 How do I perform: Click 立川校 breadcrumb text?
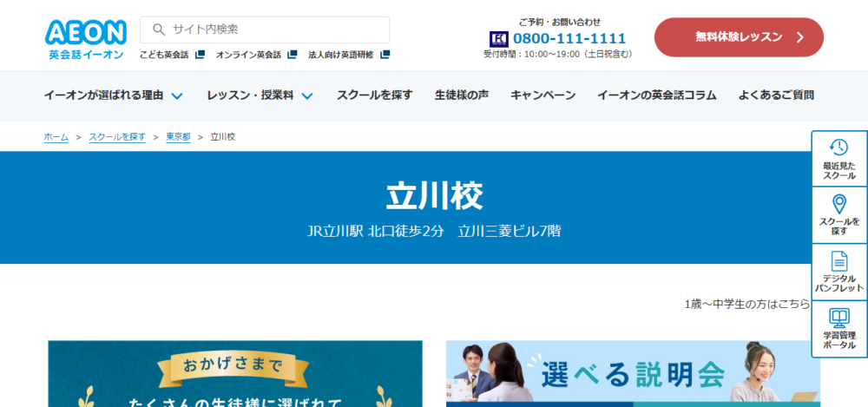point(223,137)
